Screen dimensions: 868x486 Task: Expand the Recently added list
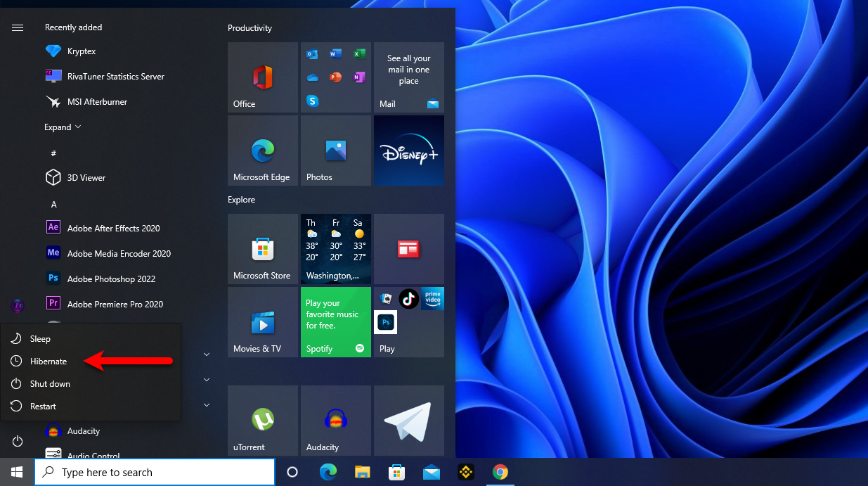[x=63, y=127]
